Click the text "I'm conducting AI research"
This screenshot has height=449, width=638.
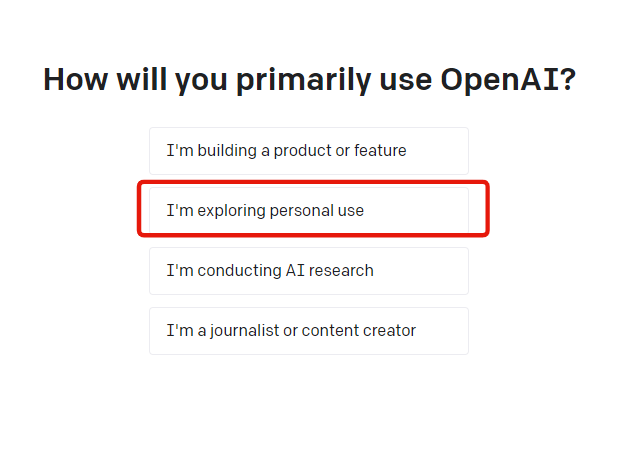(270, 271)
